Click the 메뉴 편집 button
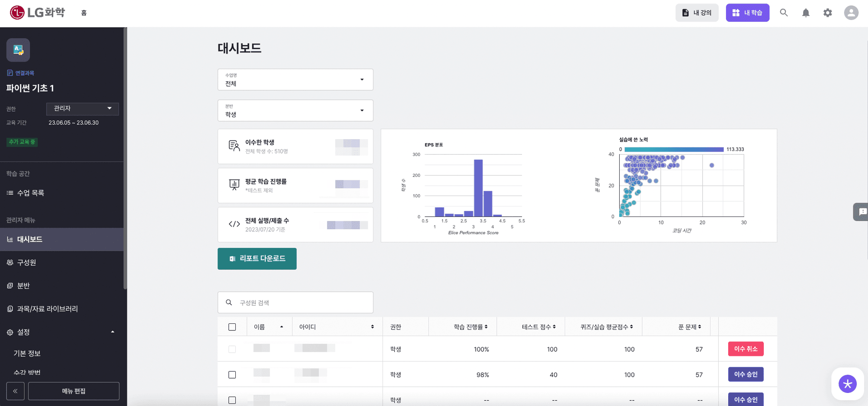The image size is (868, 406). [74, 391]
